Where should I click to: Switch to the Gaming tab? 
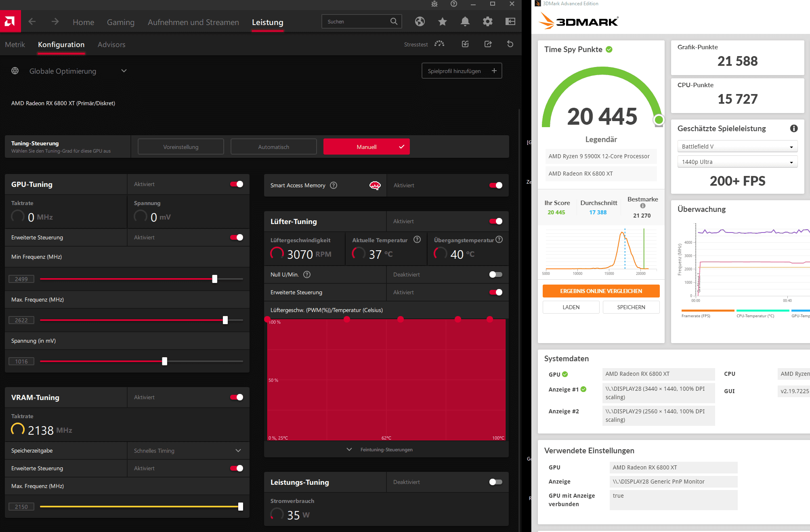pos(120,22)
